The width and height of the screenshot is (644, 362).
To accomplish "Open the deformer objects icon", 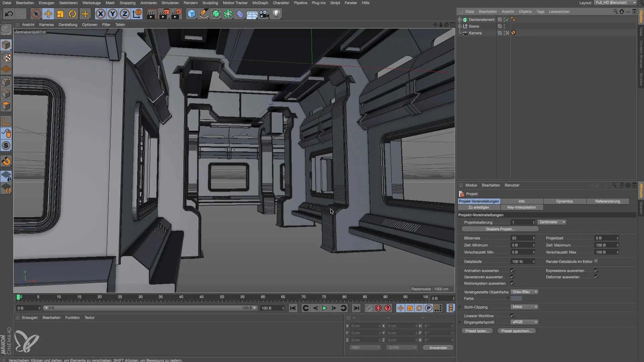I will pyautogui.click(x=240, y=14).
